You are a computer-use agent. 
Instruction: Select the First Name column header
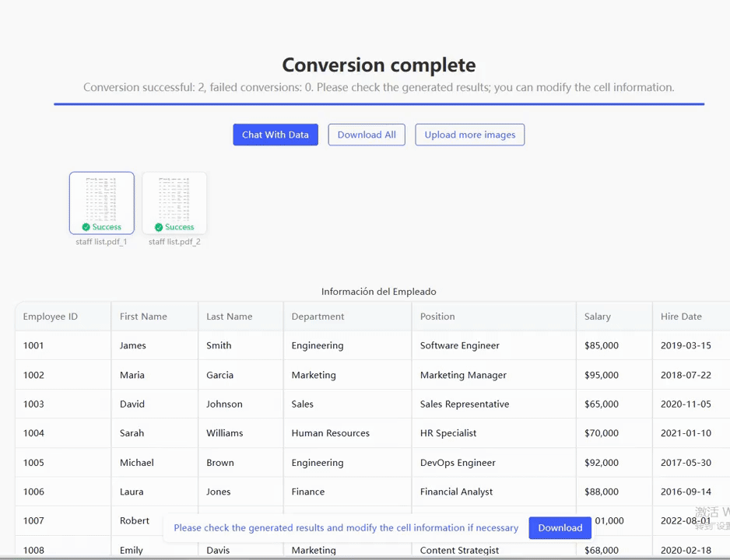click(x=143, y=317)
